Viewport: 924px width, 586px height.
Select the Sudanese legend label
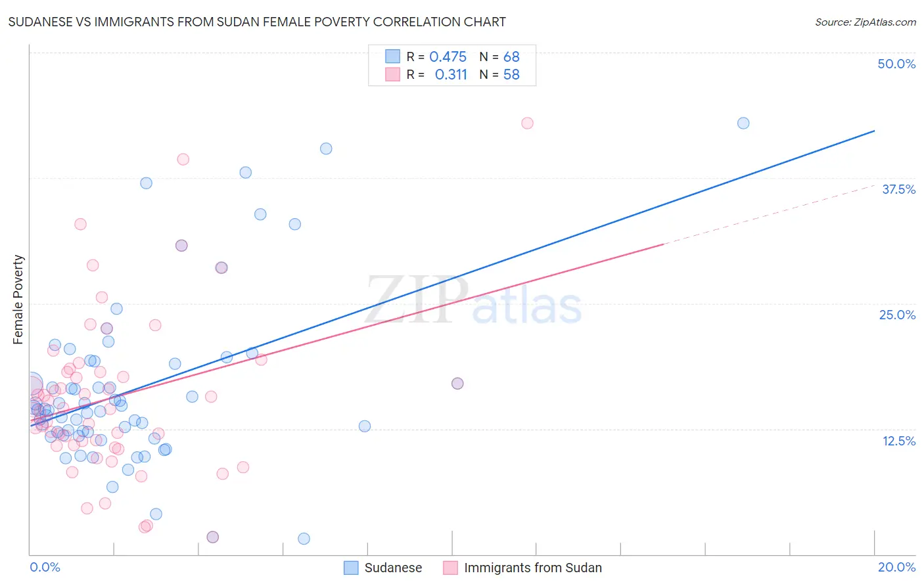[x=393, y=568]
